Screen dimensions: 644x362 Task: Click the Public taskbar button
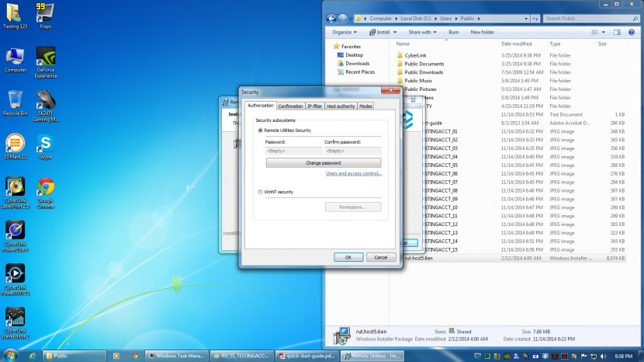pyautogui.click(x=74, y=356)
